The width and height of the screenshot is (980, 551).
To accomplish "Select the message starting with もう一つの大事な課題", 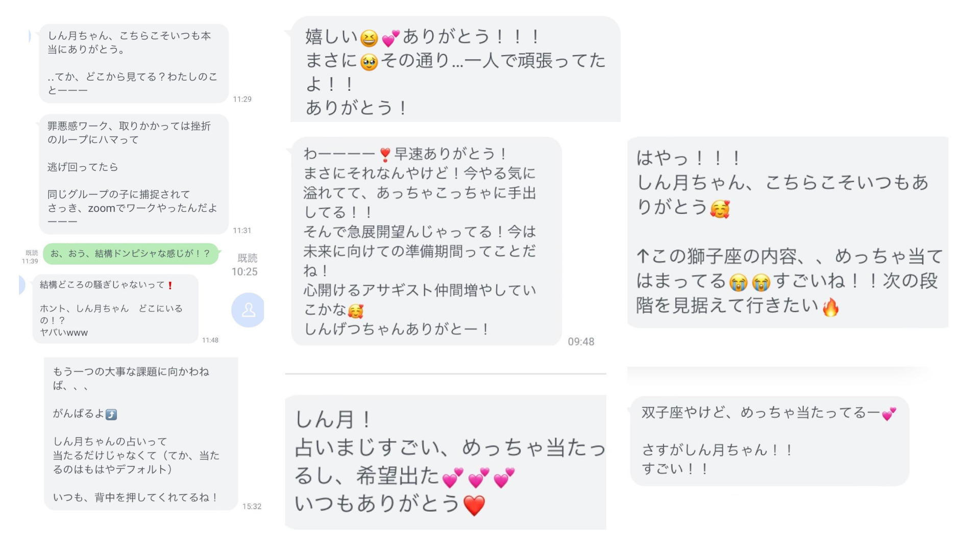I will pyautogui.click(x=141, y=434).
